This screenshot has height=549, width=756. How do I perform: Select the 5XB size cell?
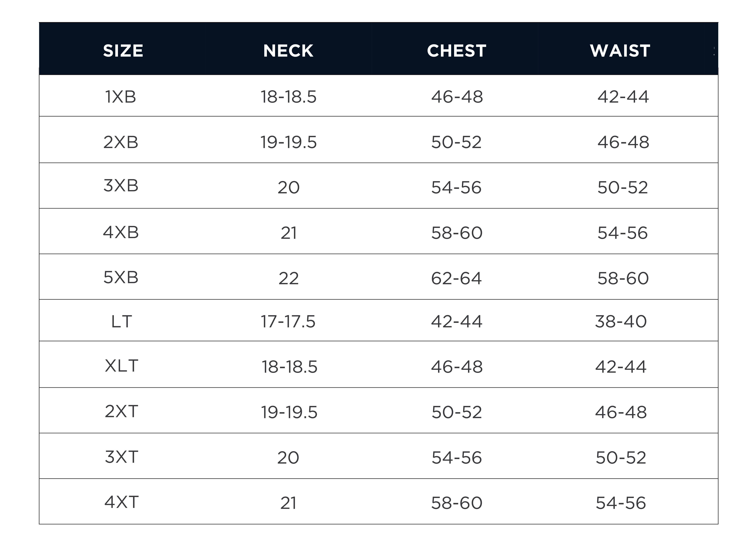pos(121,277)
